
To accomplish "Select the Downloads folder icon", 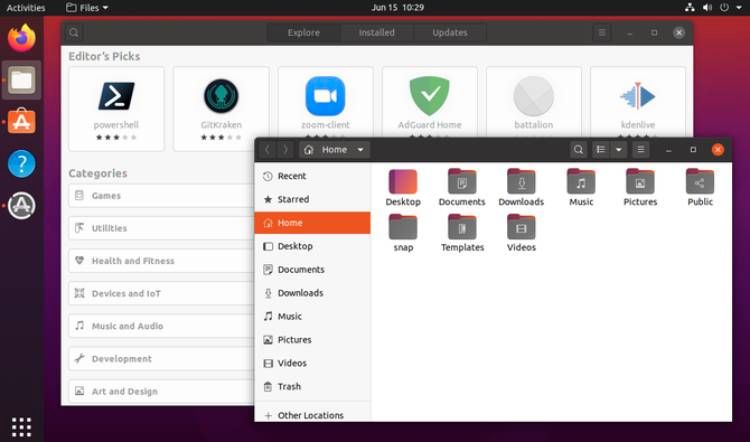I will (521, 182).
